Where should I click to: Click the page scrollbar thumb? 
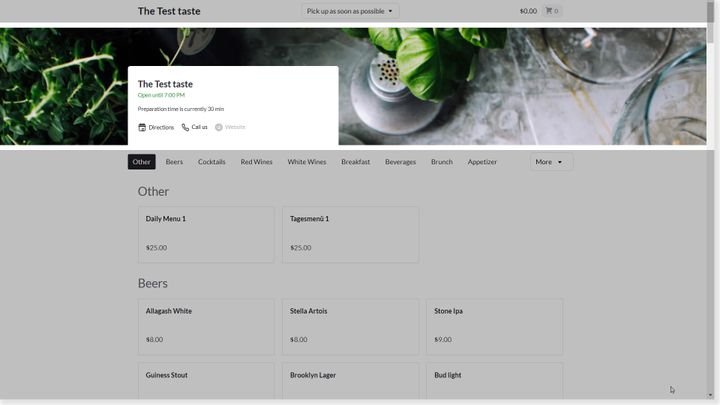(x=710, y=23)
